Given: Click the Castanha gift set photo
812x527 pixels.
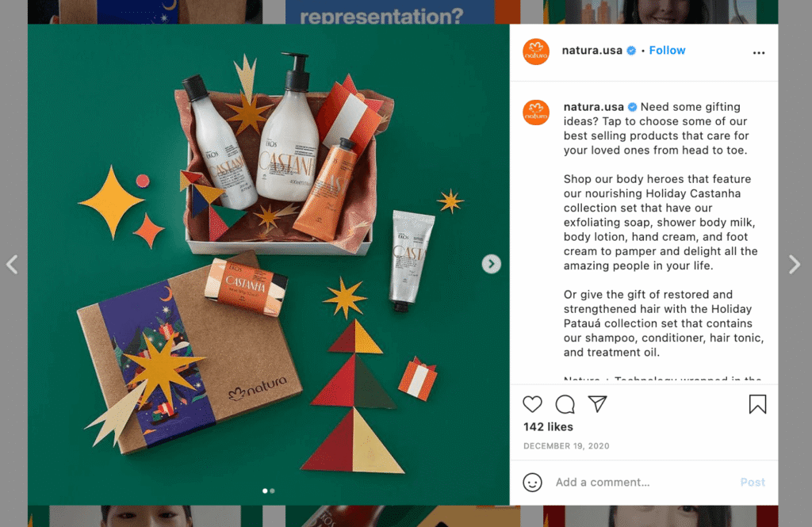Looking at the screenshot, I should [x=268, y=264].
